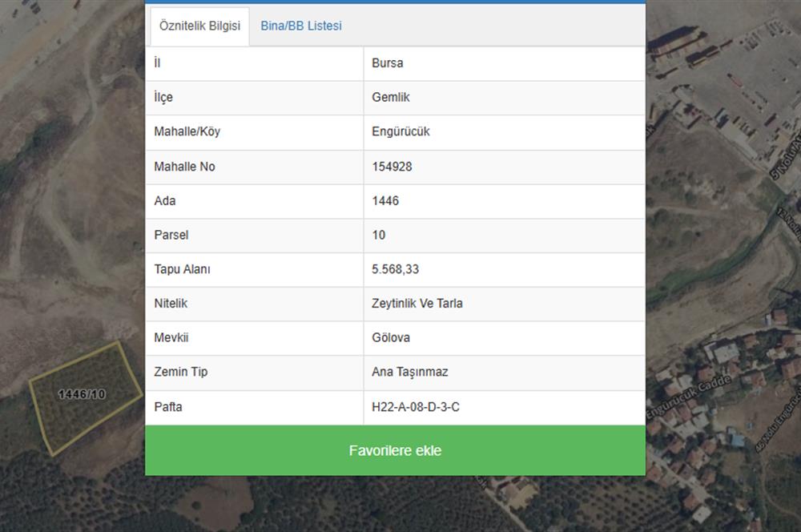Click the Zeytinlik Ve Tarla value
This screenshot has width=801, height=532.
[x=417, y=304]
